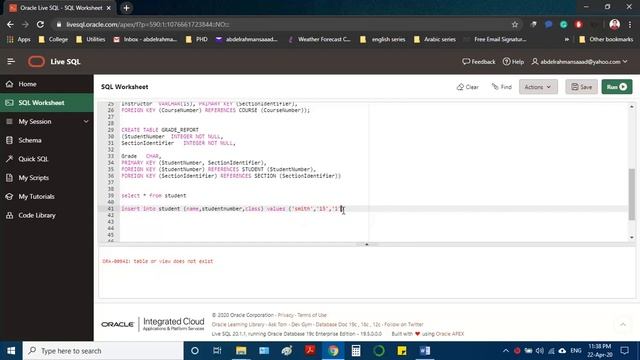
Task: Click the My Scripts document icon
Action: [9, 178]
